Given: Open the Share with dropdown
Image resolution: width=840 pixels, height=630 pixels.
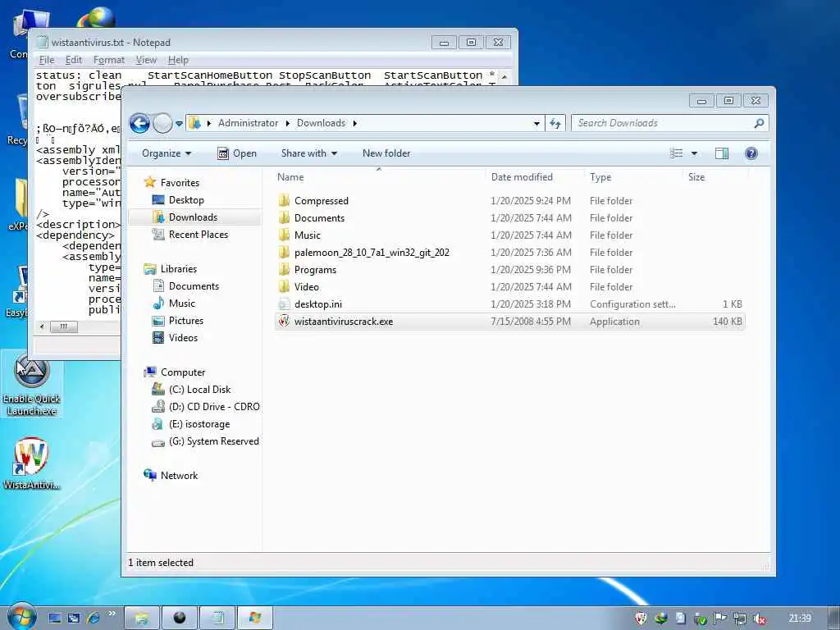Looking at the screenshot, I should tap(309, 153).
